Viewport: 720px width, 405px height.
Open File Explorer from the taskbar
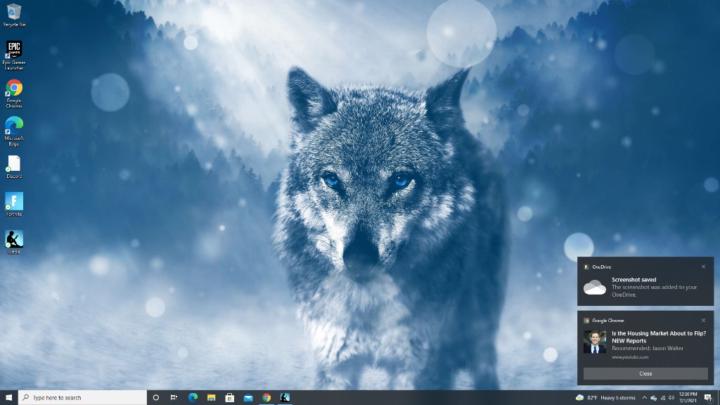click(x=211, y=397)
